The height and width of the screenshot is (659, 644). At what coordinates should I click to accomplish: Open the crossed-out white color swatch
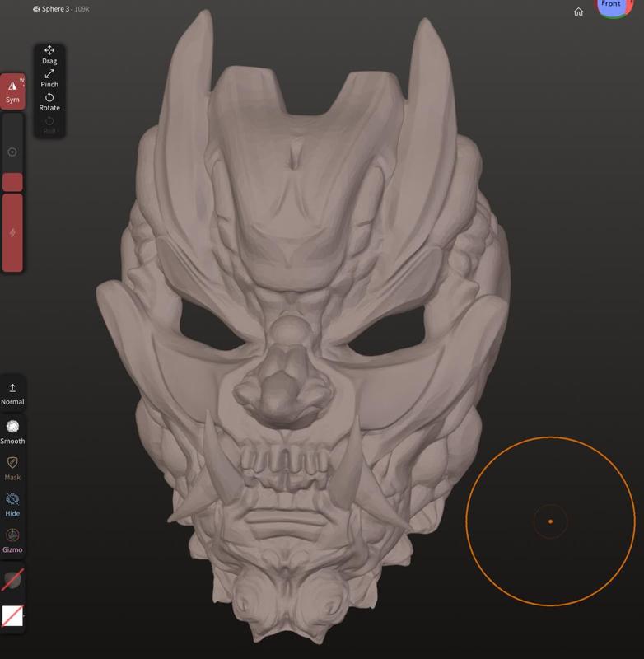pos(12,615)
